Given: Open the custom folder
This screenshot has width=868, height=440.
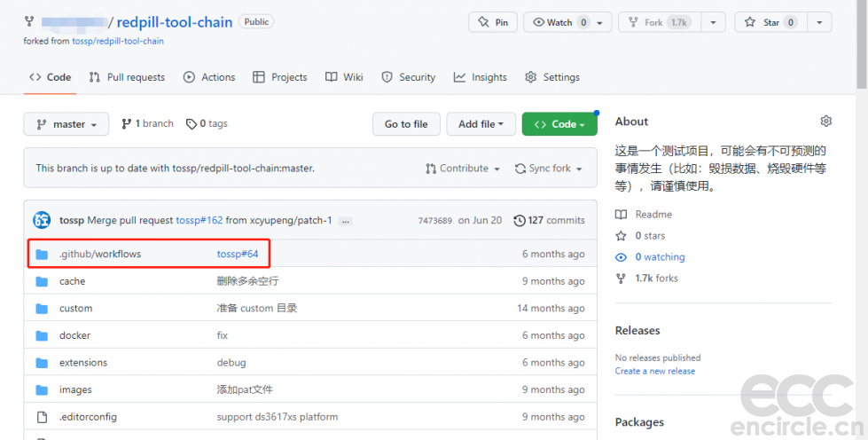Looking at the screenshot, I should (x=76, y=308).
